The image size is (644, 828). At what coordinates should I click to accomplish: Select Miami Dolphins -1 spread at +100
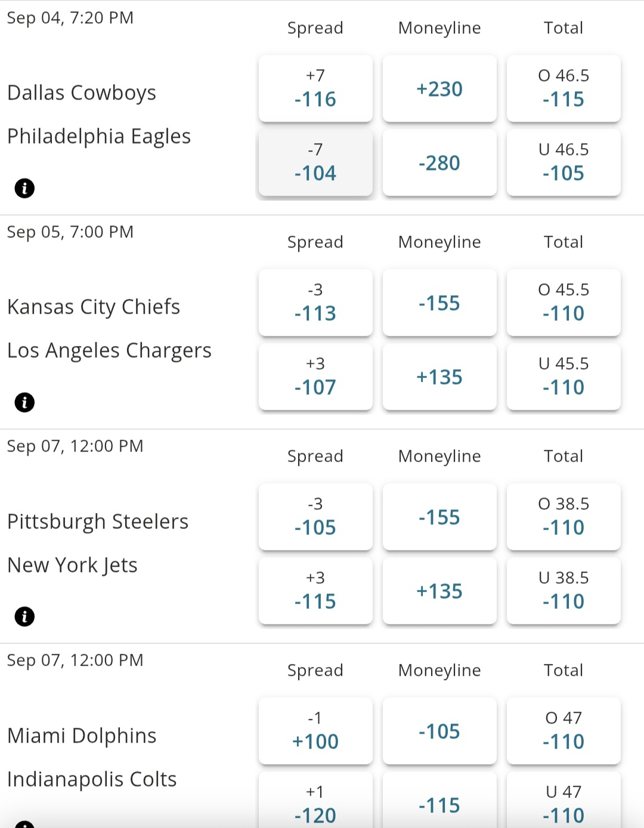(x=315, y=731)
